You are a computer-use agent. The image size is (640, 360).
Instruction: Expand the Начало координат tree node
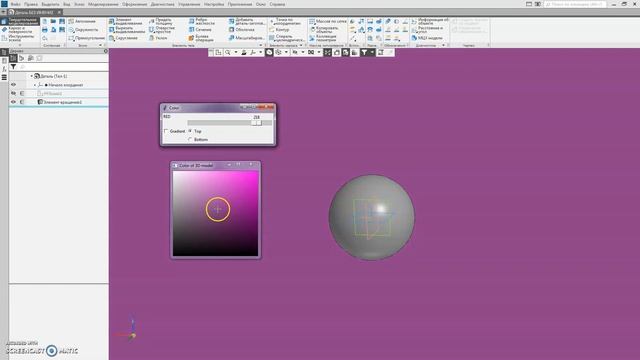35,85
